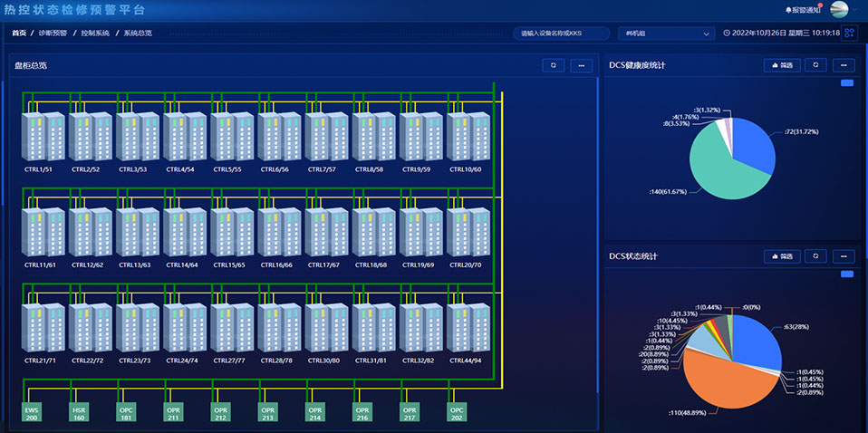The image size is (868, 433).
Task: Open more options for DCS状态统计
Action: (844, 256)
